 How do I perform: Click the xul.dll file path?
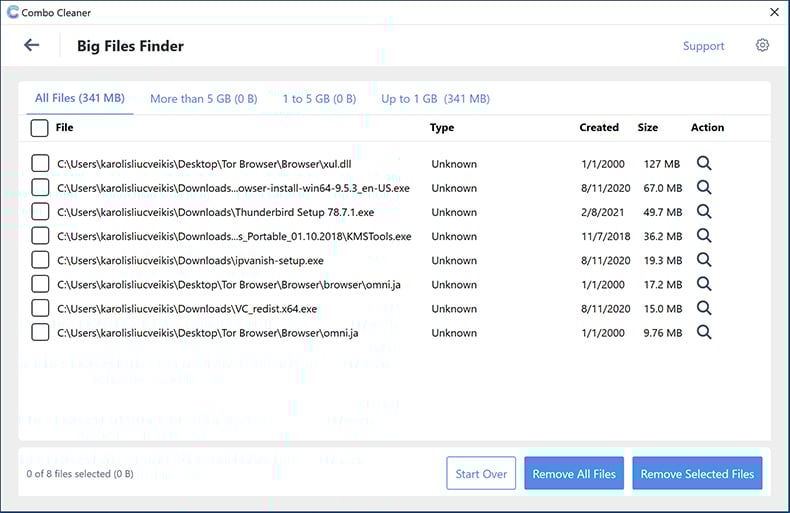point(204,164)
